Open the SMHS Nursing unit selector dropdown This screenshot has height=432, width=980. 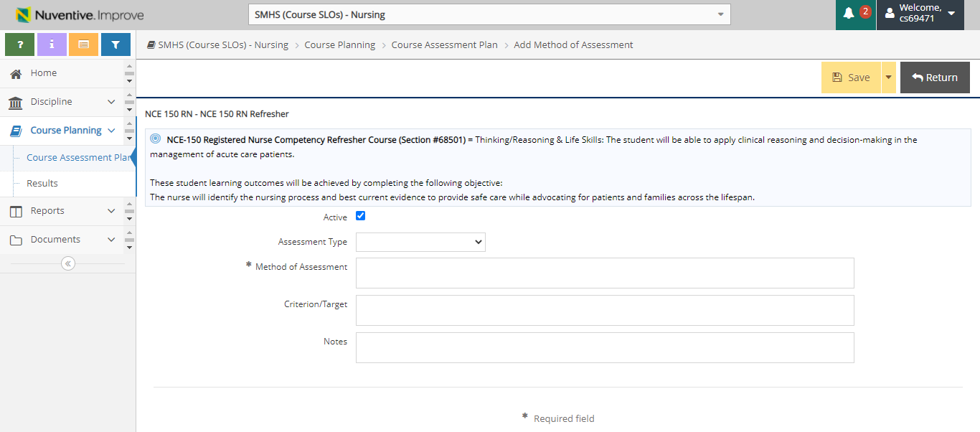pos(489,14)
